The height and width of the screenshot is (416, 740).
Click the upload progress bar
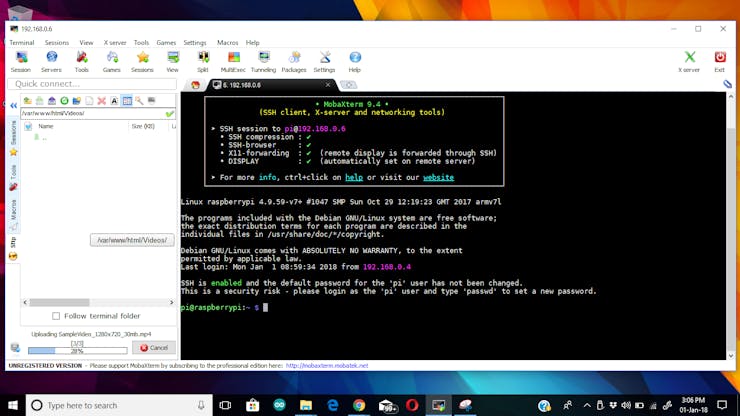(77, 350)
